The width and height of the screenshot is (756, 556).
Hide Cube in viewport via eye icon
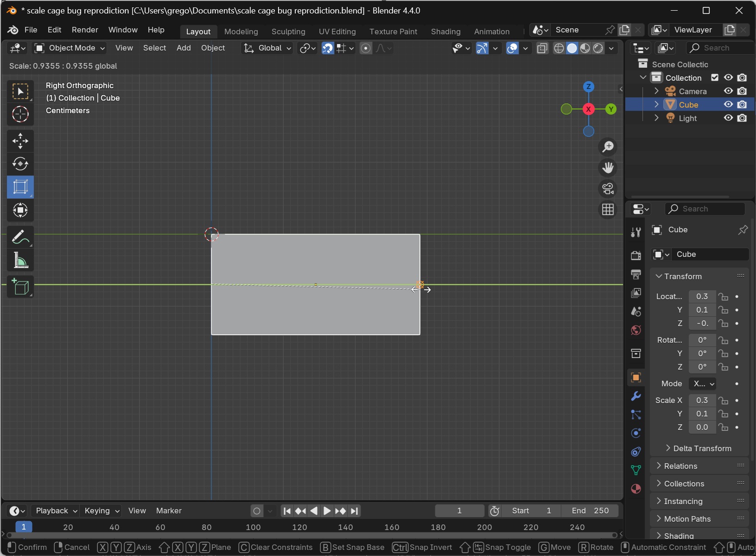(x=728, y=105)
